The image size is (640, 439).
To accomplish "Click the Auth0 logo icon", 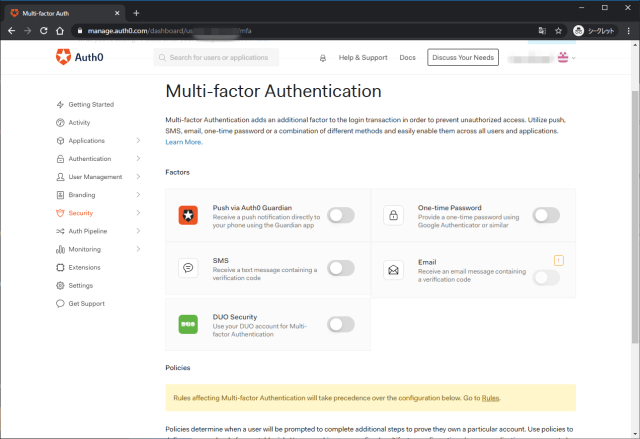I will click(63, 57).
